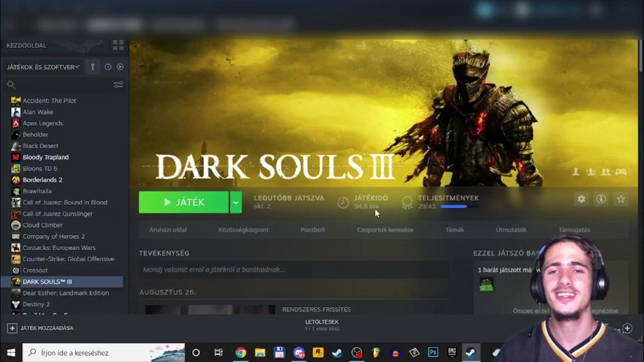Viewport: 644px width, 362px height.
Task: Select Call of Juarez Gunslinger in list
Action: [57, 214]
